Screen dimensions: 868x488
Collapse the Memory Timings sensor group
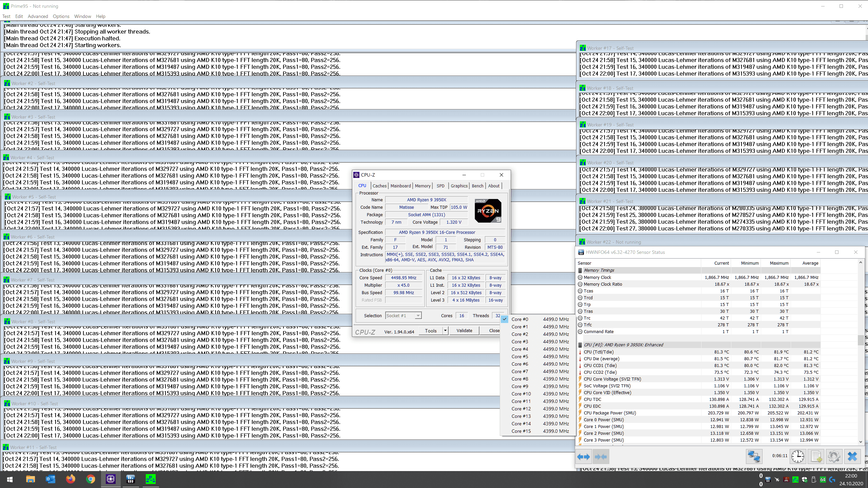(580, 270)
